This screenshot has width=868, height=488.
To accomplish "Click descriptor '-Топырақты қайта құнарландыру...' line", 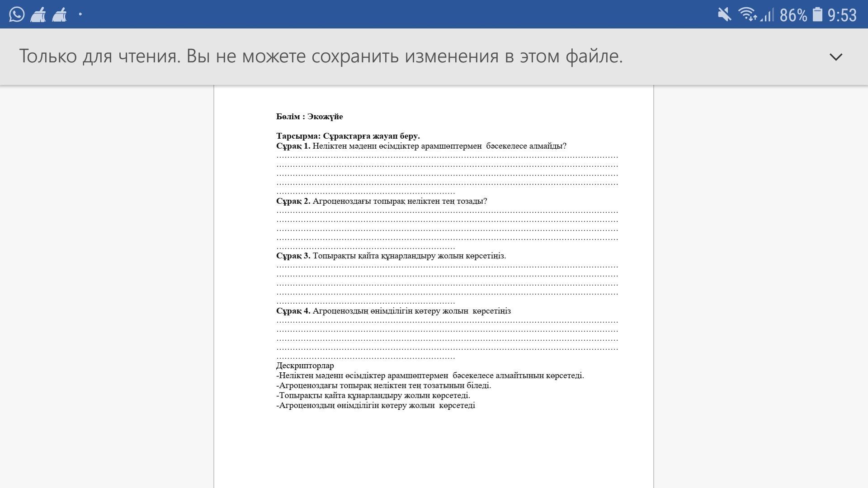I will coord(373,395).
